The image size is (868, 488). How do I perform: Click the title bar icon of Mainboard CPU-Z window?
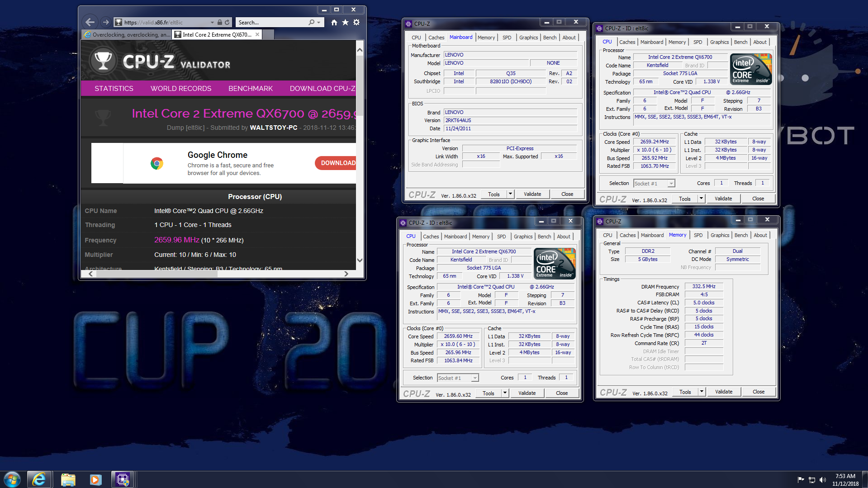tap(409, 24)
